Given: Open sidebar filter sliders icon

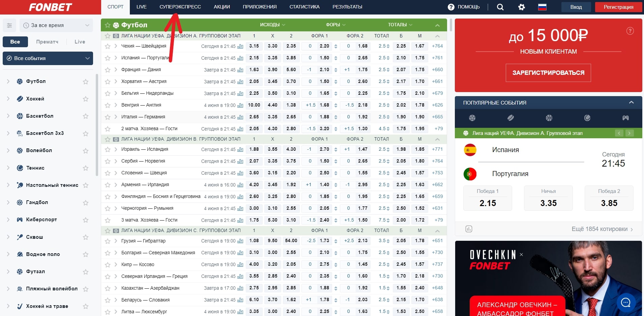Looking at the screenshot, I should 9,25.
